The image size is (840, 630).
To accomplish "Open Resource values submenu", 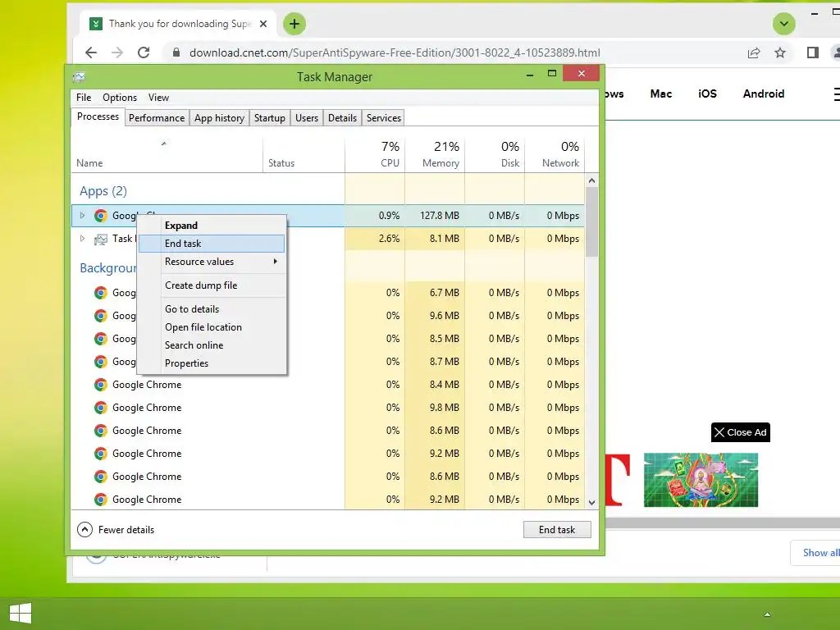I will (212, 262).
